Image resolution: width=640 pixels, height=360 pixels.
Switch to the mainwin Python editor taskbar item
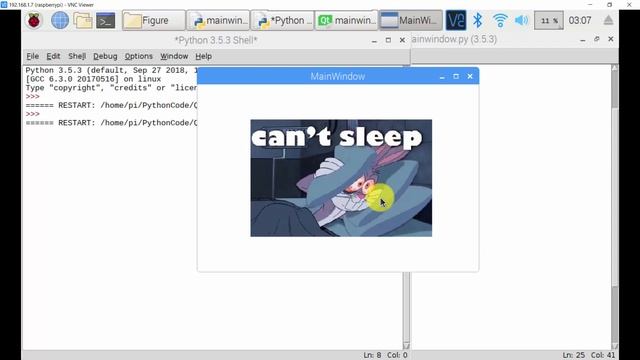(x=218, y=20)
